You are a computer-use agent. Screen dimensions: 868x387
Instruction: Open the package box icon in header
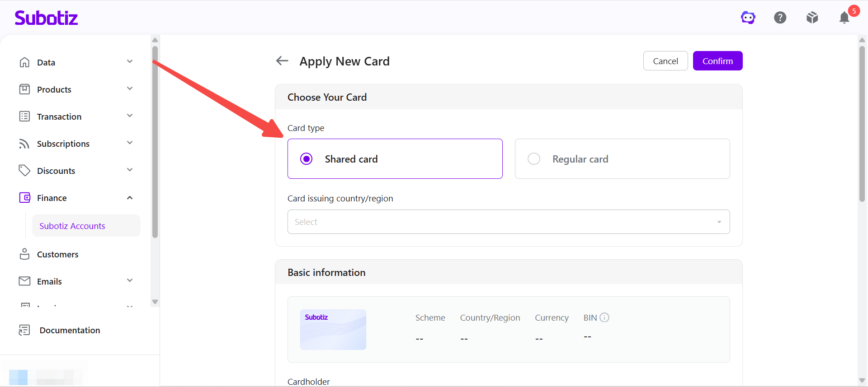[x=812, y=18]
